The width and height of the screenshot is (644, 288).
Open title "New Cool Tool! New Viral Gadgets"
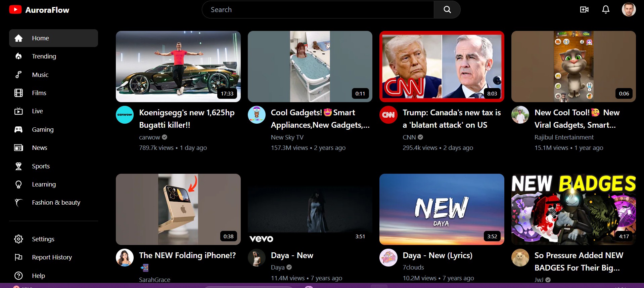point(577,119)
